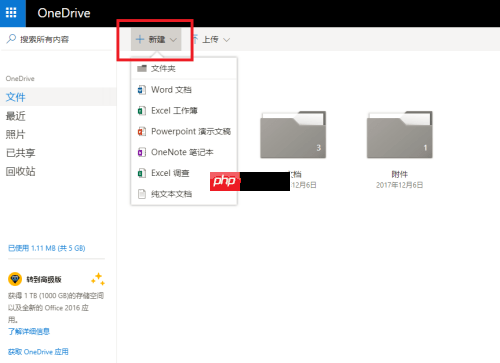Image resolution: width=500 pixels, height=363 pixels.
Task: Expand the 新建 dropdown chevron
Action: 173,40
